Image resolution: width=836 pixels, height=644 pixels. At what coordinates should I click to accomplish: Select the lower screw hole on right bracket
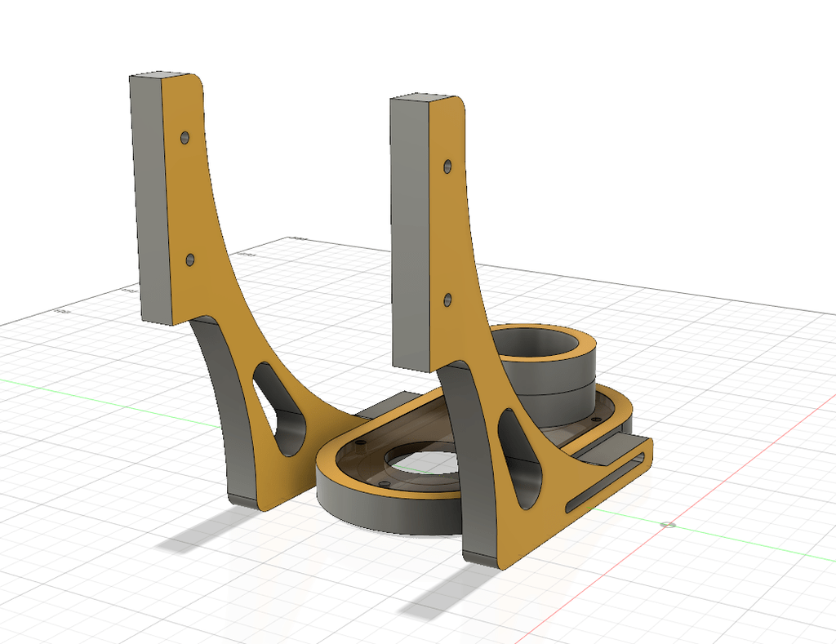click(x=448, y=300)
